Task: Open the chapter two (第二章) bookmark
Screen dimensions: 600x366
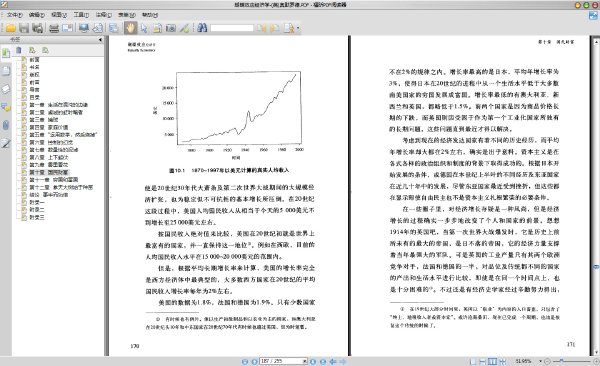Action: click(x=56, y=112)
